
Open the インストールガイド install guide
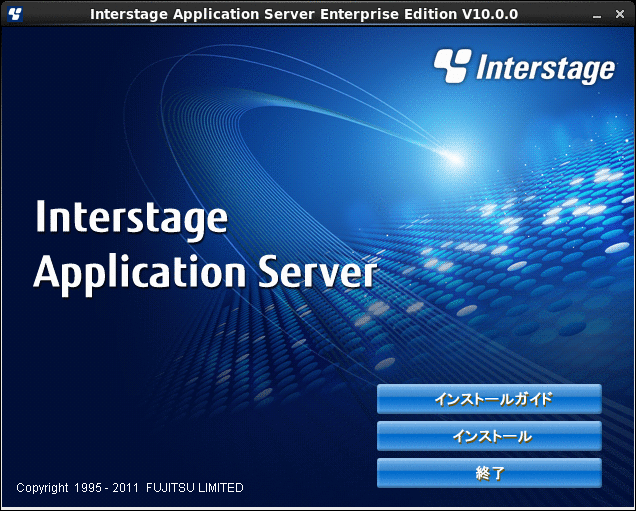pyautogui.click(x=489, y=399)
